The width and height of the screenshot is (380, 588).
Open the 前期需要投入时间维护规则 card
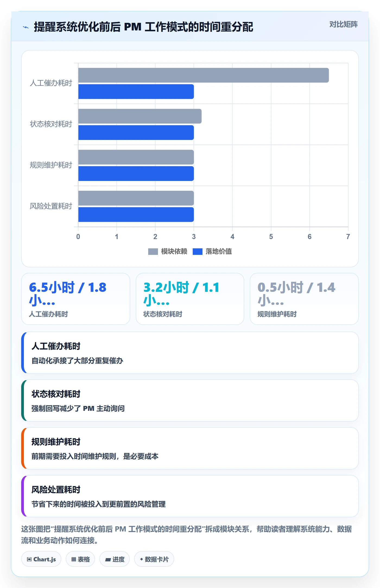pos(190,448)
